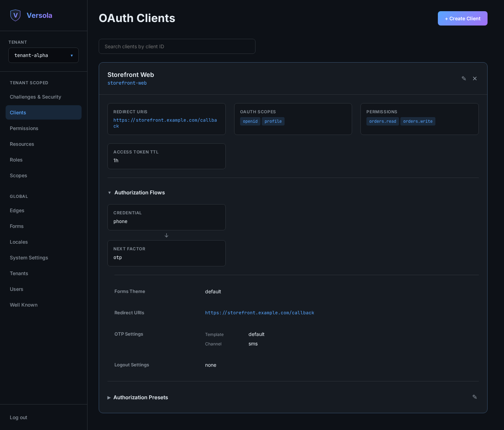Close the Storefront Web client panel
504x430 pixels.
click(475, 78)
